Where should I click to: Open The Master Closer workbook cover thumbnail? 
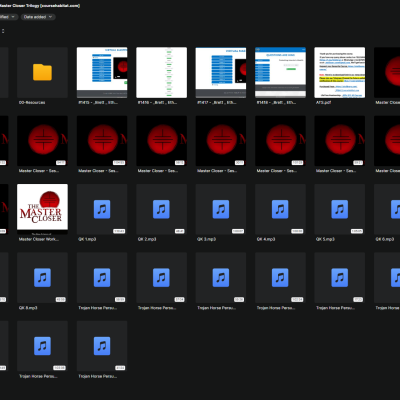click(x=42, y=209)
